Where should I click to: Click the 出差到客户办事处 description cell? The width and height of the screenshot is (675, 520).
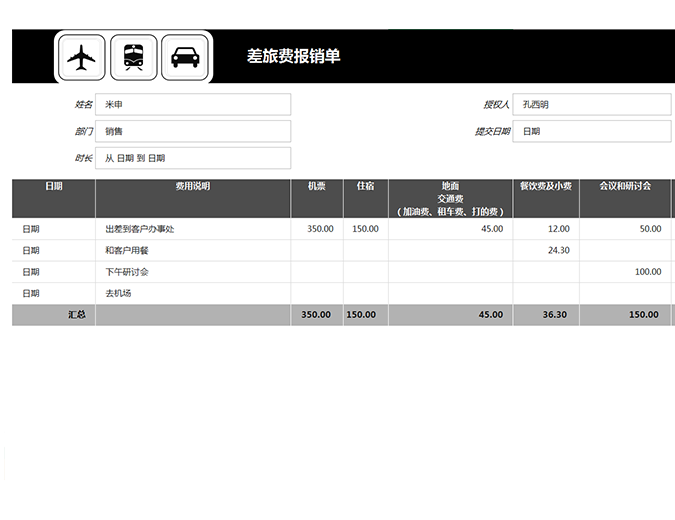point(193,229)
